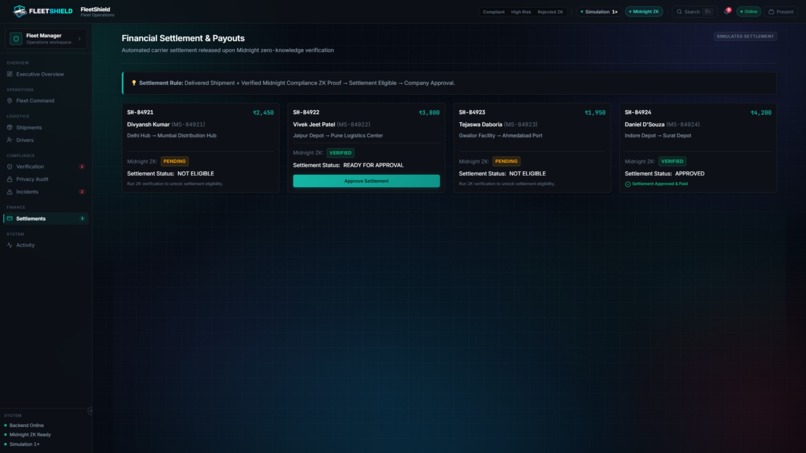The width and height of the screenshot is (806, 453).
Task: Click shipment ID SH-84921
Action: [x=140, y=112]
